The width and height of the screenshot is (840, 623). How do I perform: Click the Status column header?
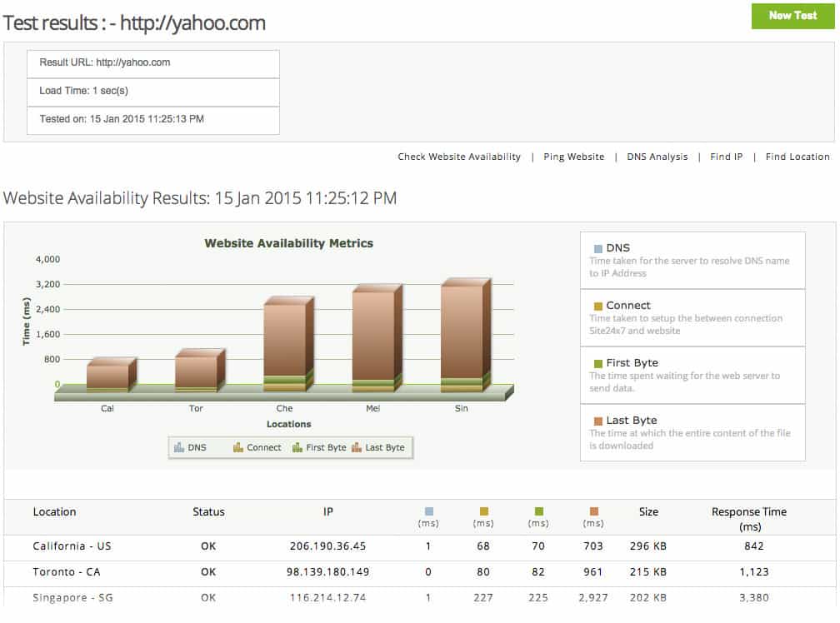pyautogui.click(x=208, y=511)
